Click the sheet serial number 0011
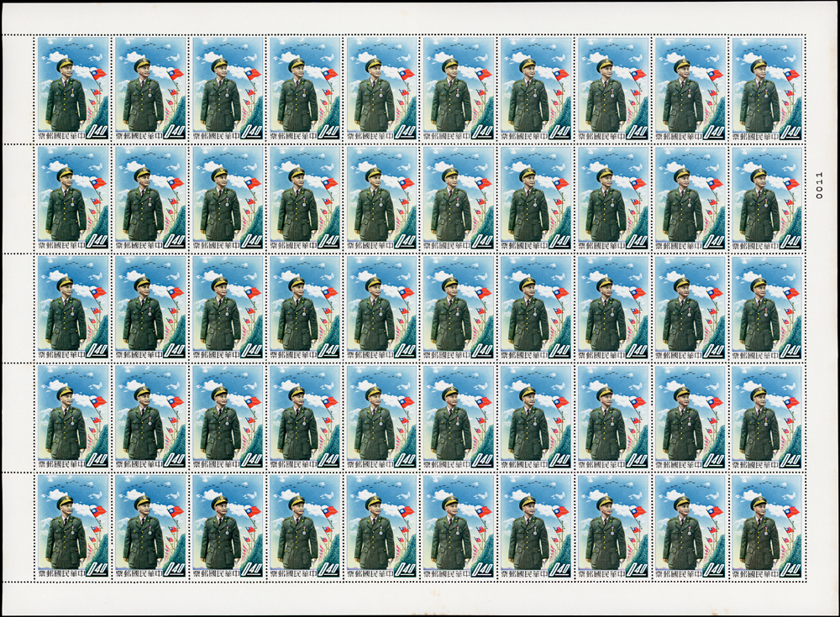The height and width of the screenshot is (617, 840). click(x=818, y=186)
